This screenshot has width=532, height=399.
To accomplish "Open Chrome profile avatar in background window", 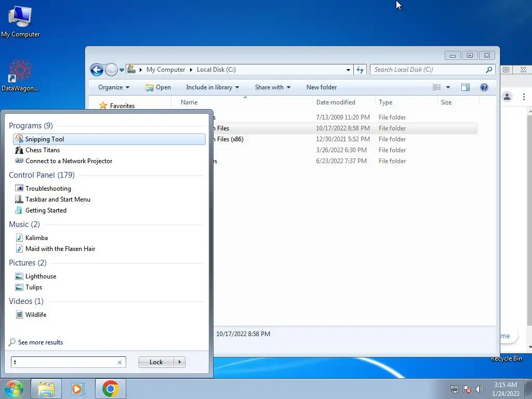I will tap(507, 97).
